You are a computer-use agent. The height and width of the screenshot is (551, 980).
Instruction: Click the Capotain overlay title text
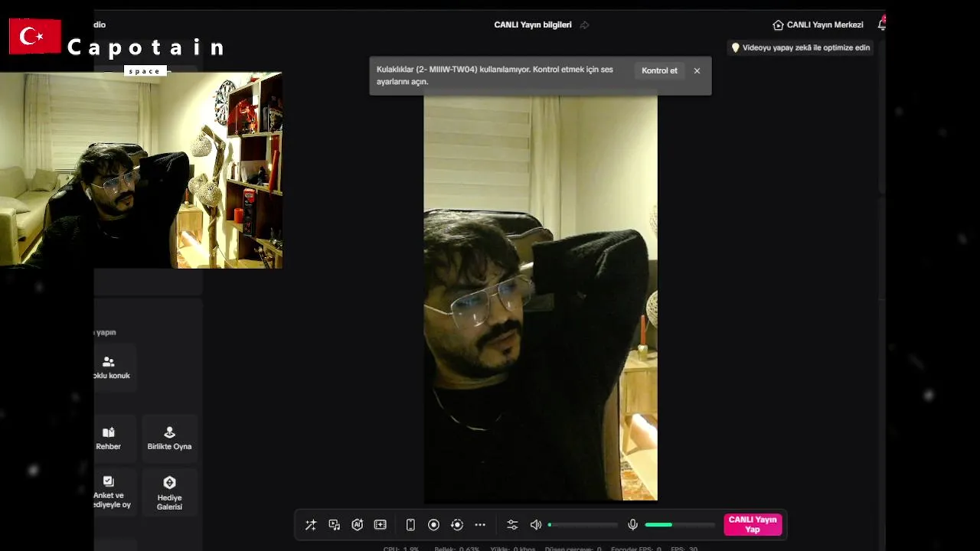pos(145,47)
